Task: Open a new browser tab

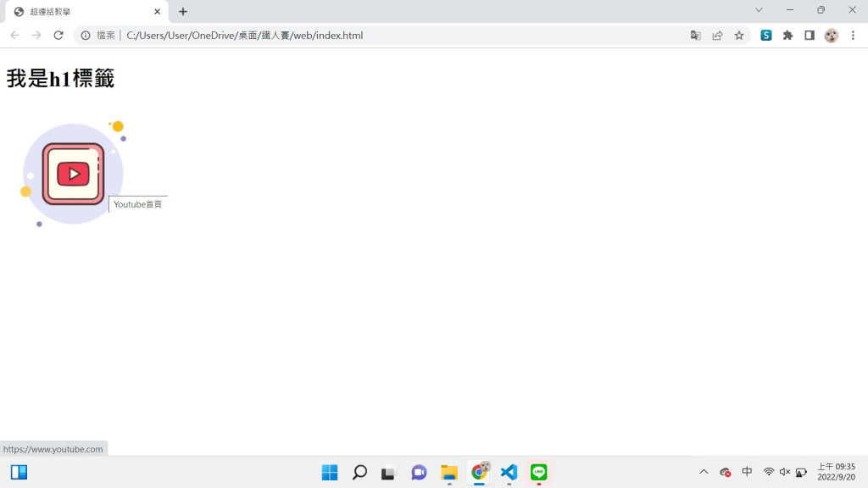Action: click(183, 12)
